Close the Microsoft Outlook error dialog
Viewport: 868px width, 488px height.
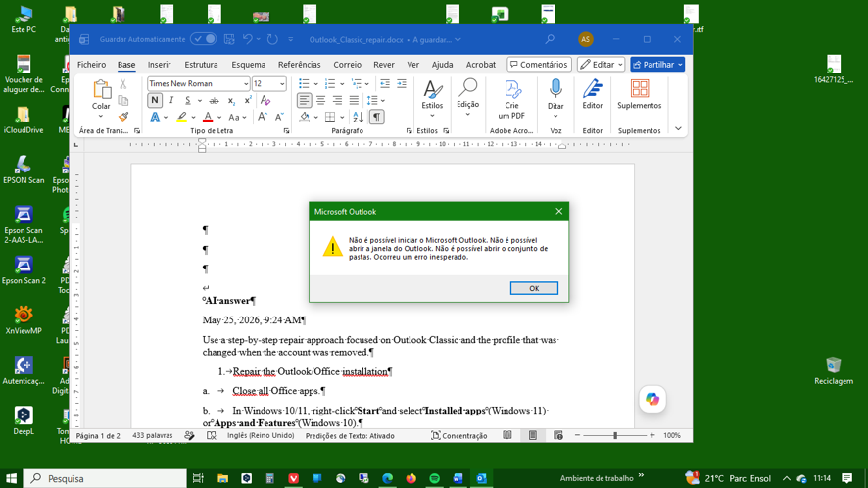(559, 211)
